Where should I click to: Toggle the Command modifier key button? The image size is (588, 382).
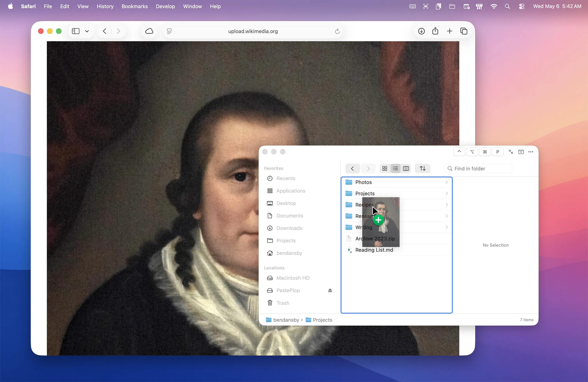click(485, 152)
